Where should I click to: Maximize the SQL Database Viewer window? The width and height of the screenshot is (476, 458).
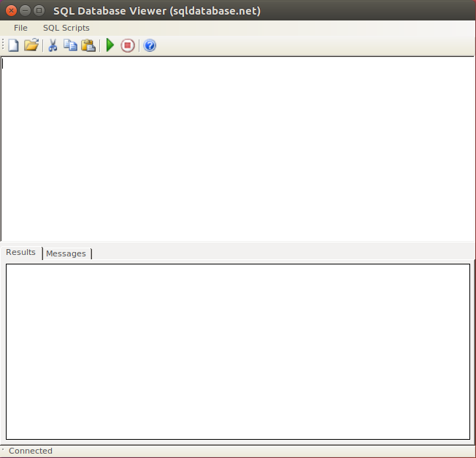coord(39,11)
